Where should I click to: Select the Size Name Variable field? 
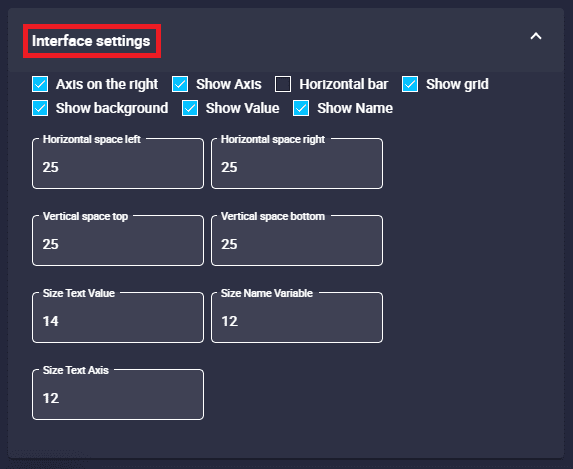297,317
